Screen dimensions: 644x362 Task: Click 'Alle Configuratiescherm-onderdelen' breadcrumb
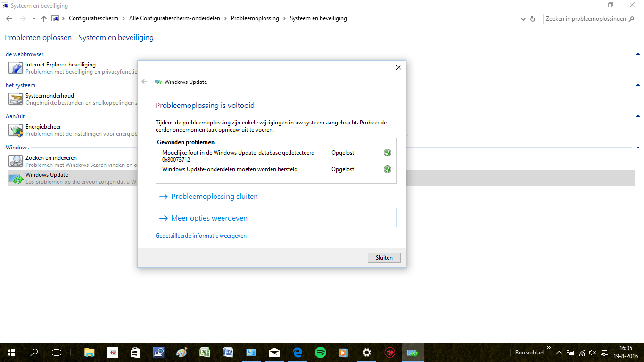174,18
